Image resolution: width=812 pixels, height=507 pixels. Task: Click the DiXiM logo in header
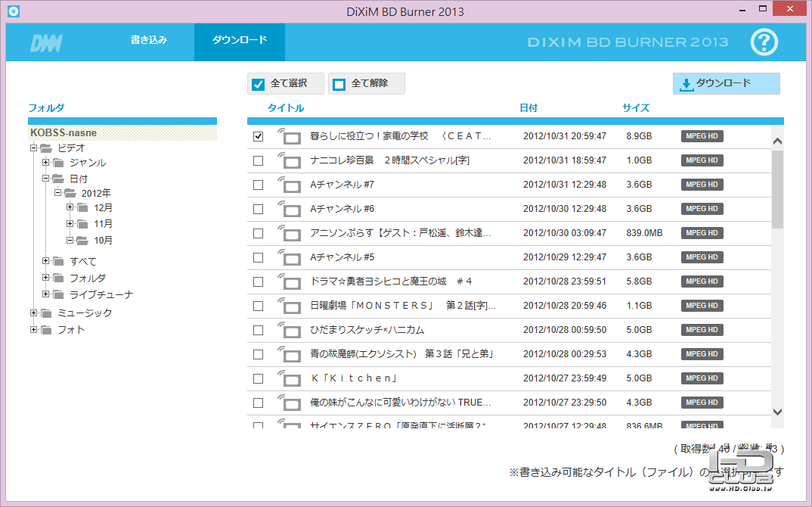46,42
